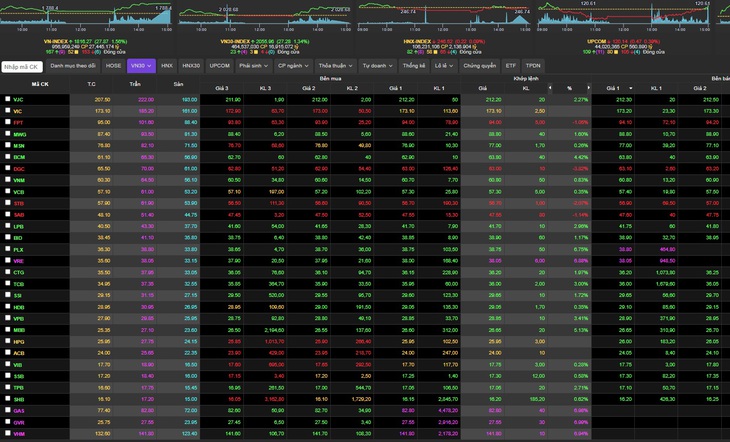730x442 pixels.
Task: Tick the checkbox for VHM
Action: click(x=7, y=433)
